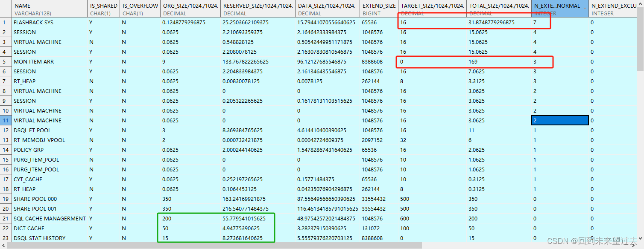This screenshot has height=249, width=644.
Task: Select row number 19 header
Action: click(x=6, y=199)
